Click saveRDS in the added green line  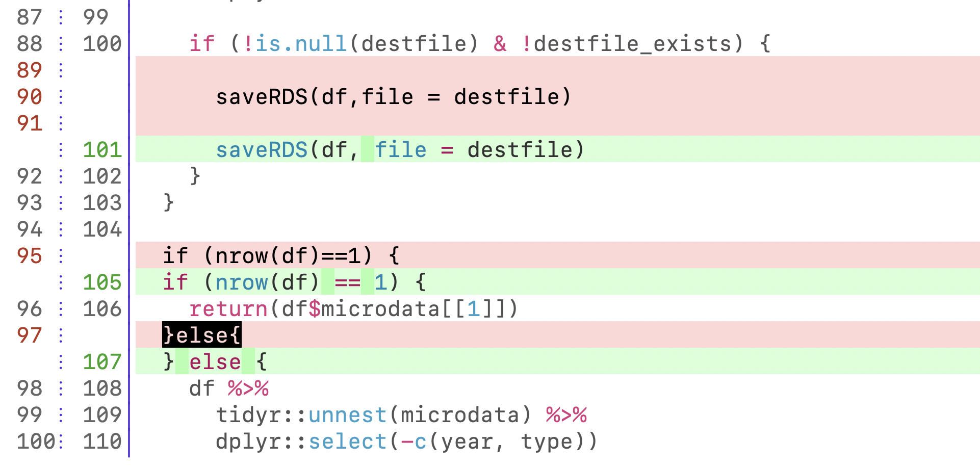coord(262,150)
